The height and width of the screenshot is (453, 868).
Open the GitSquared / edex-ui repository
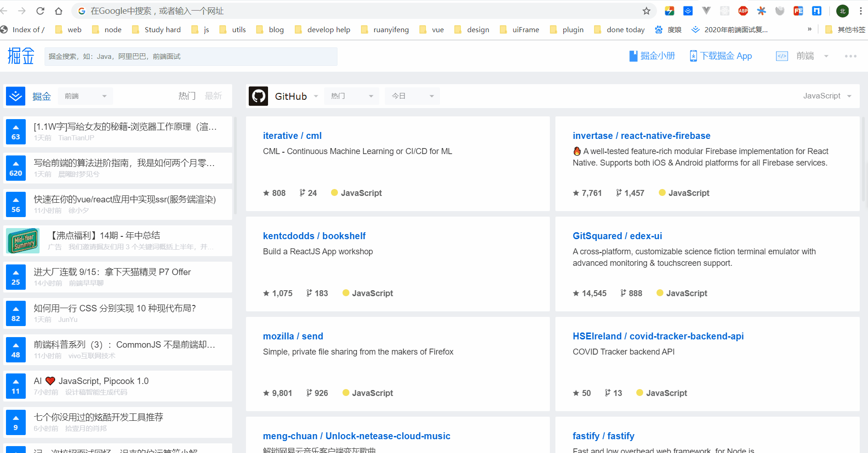pyautogui.click(x=617, y=236)
